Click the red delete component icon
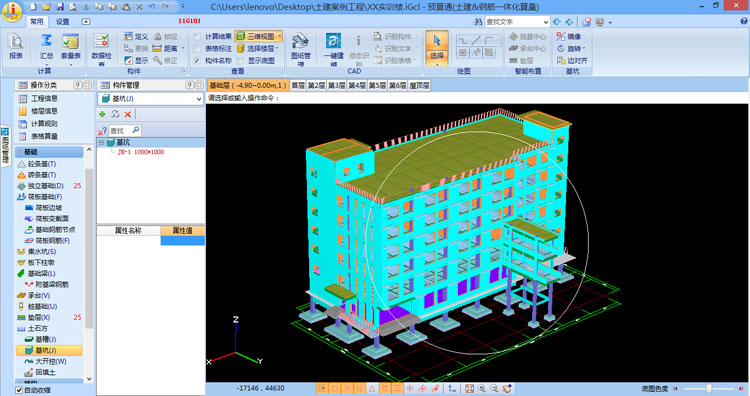Viewport: 750px width, 396px height. (128, 114)
